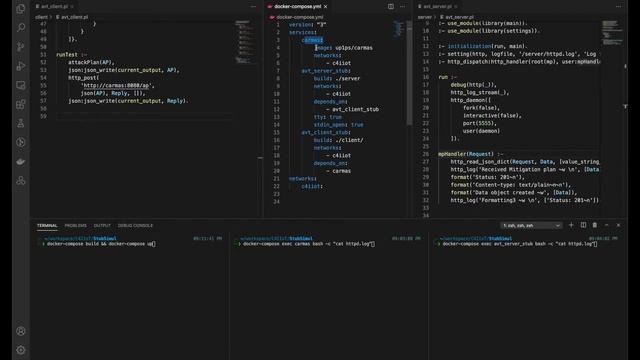Screen dimensions: 640x360
Task: Click the runTest predicate in avt_client.pl
Action: [x=67, y=55]
